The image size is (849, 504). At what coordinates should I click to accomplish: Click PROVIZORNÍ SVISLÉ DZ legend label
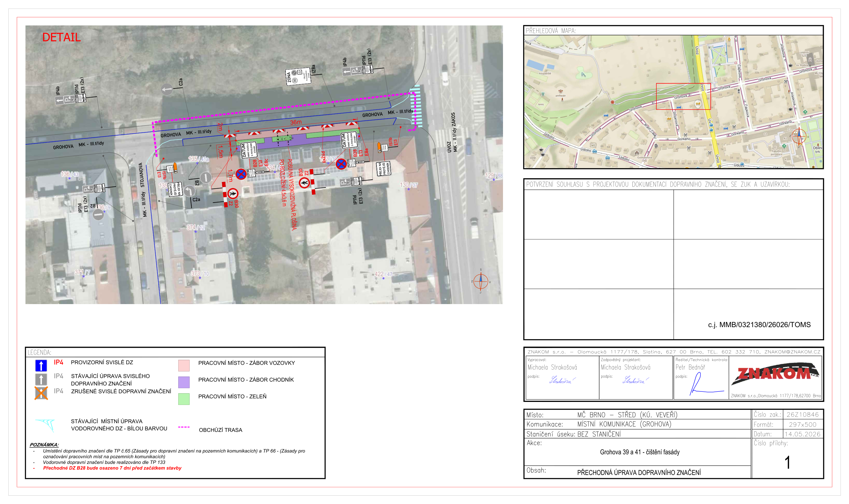point(102,362)
